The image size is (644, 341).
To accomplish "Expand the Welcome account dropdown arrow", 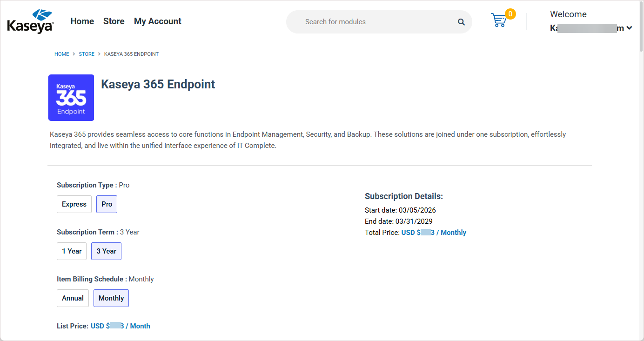I will tap(629, 28).
